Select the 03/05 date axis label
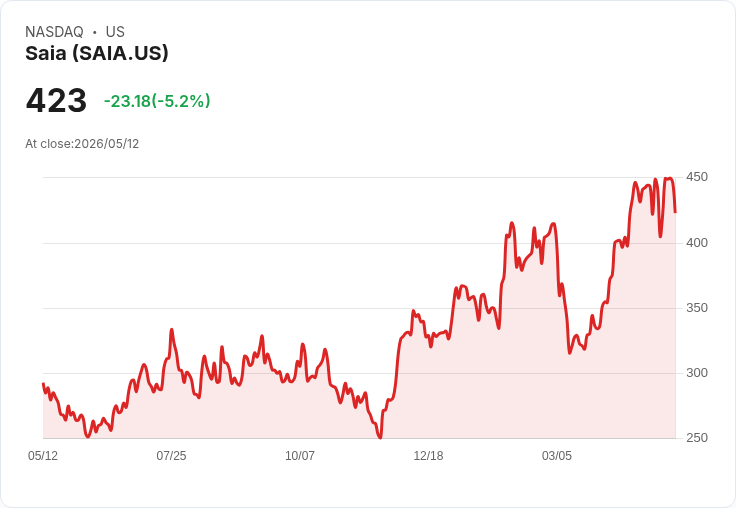The image size is (736, 508). coord(557,455)
